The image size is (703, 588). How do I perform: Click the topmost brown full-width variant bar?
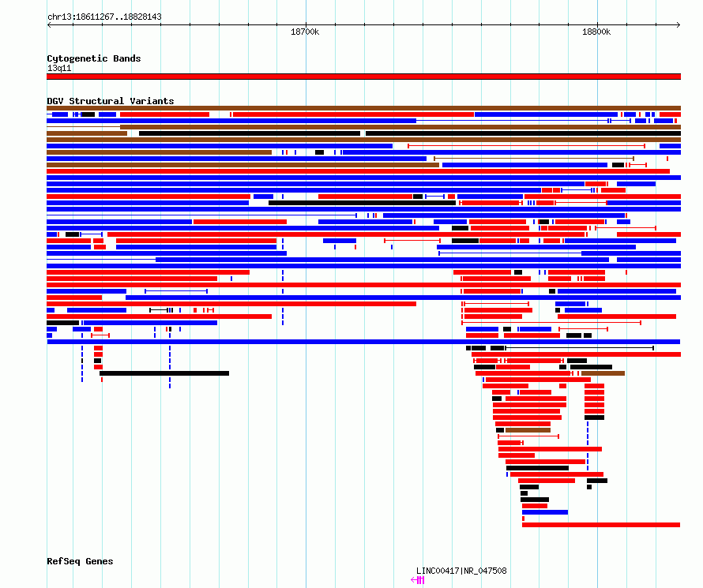363,108
